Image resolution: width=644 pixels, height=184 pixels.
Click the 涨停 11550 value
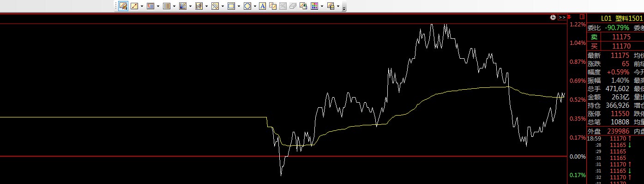[x=620, y=114]
